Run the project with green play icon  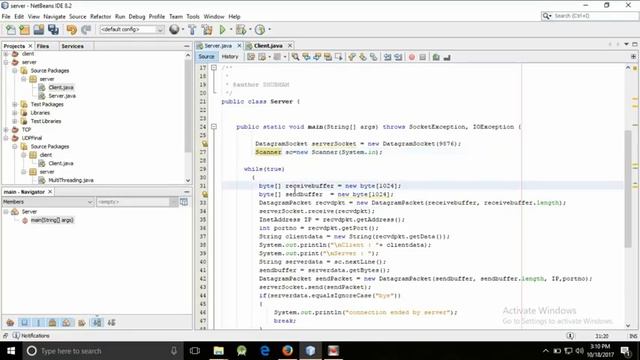(x=222, y=29)
